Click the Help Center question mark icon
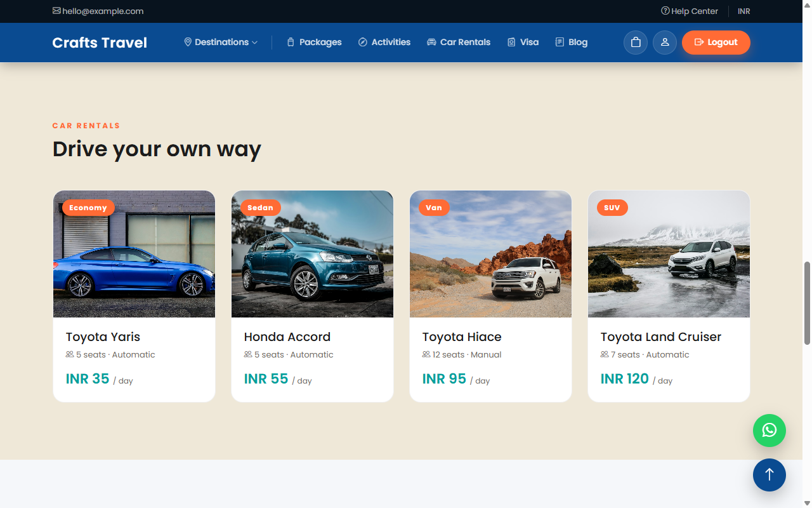812x508 pixels. (665, 11)
